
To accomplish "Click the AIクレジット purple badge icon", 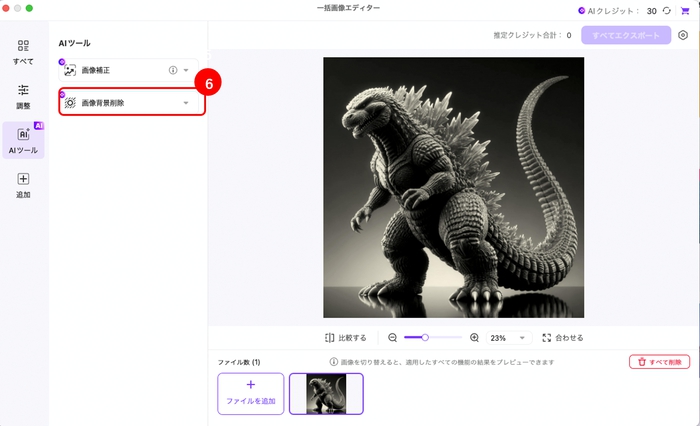I will [581, 11].
